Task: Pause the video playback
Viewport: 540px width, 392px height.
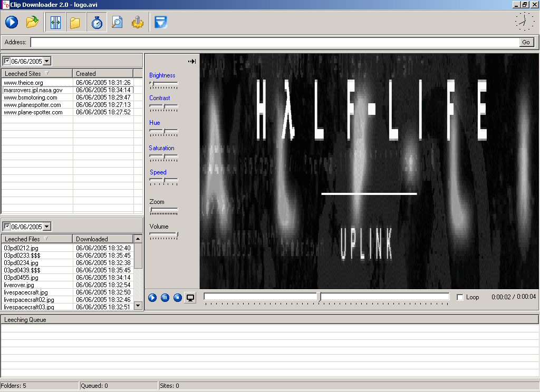Action: point(165,298)
